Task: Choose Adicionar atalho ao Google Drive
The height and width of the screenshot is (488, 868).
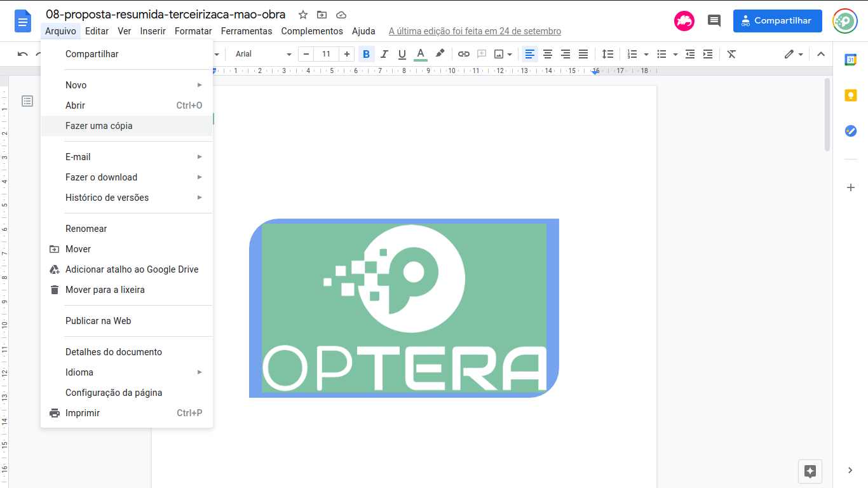Action: click(126, 269)
